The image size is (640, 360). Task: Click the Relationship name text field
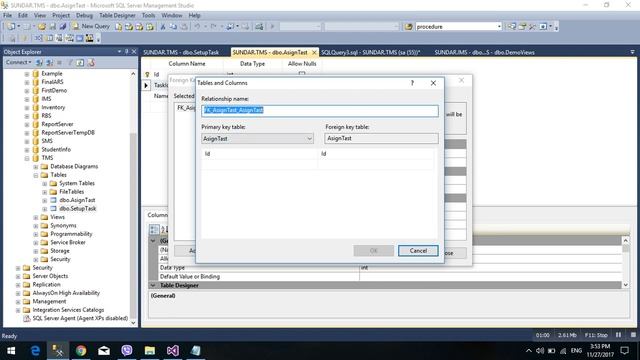tap(320, 111)
